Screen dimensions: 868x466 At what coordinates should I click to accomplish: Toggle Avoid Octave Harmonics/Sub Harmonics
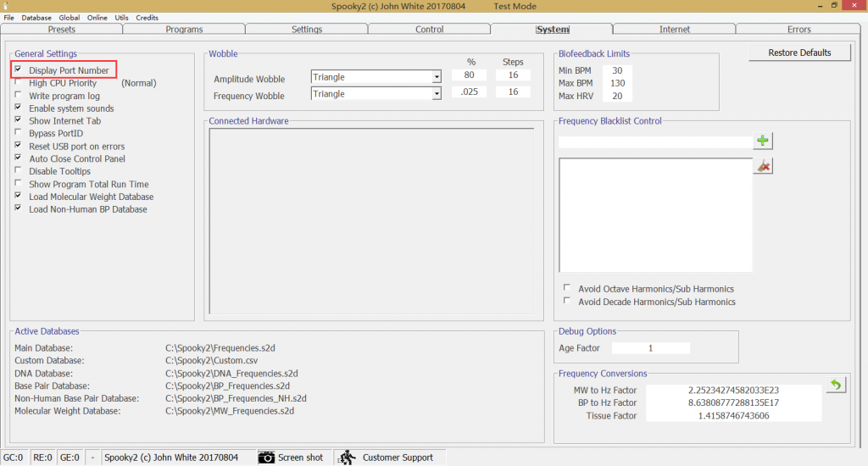[567, 288]
